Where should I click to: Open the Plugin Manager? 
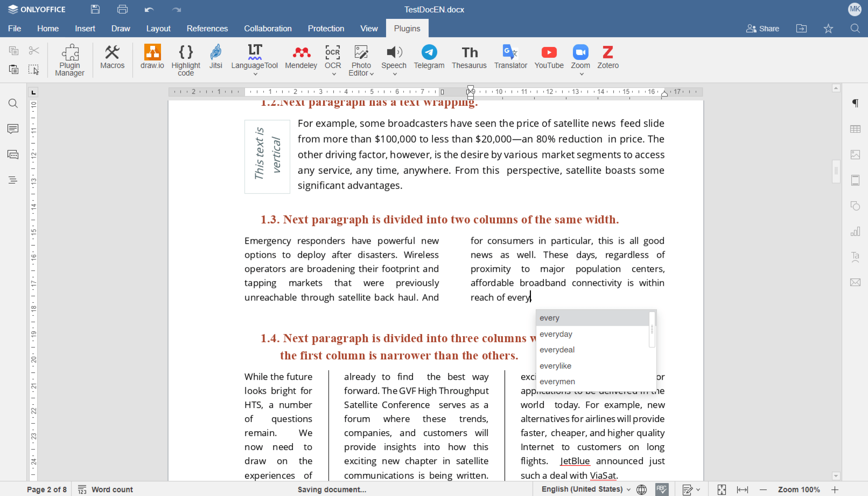coord(70,60)
